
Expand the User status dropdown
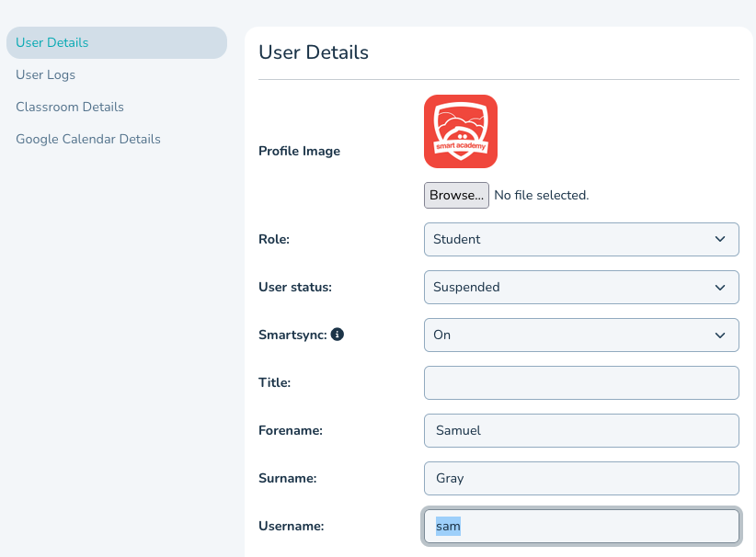point(581,287)
